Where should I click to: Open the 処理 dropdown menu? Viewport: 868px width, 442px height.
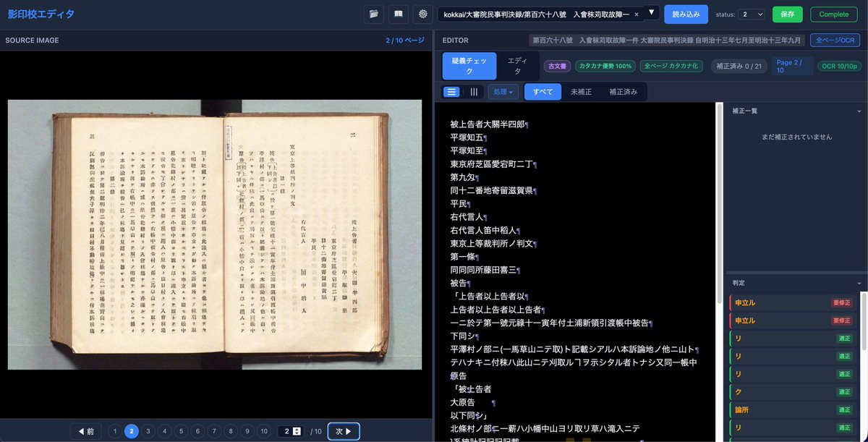(x=503, y=92)
